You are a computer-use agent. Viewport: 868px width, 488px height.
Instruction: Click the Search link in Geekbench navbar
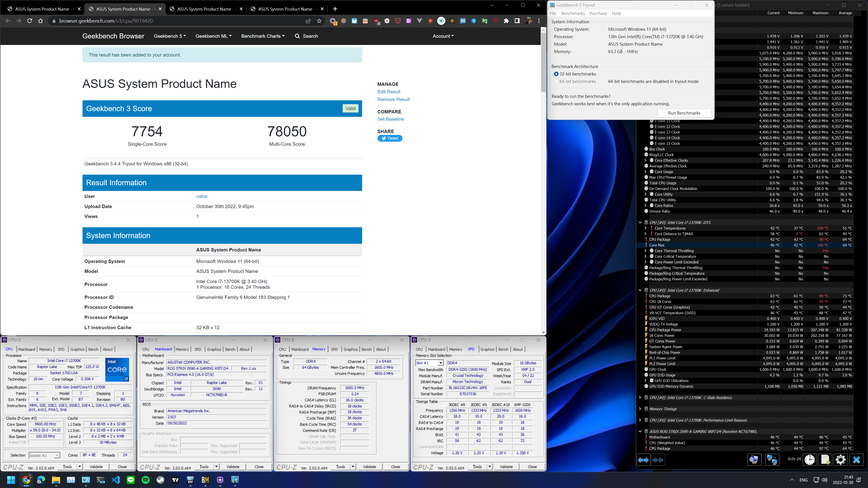(x=306, y=36)
